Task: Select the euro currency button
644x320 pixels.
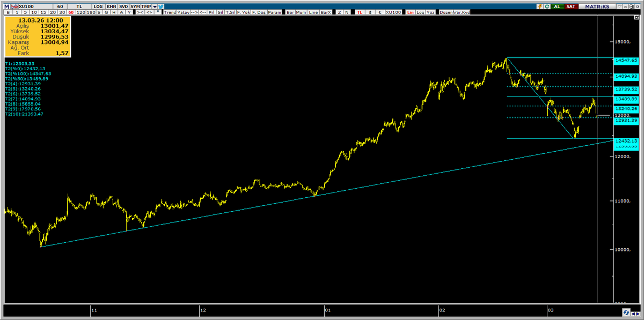Action: pos(380,12)
